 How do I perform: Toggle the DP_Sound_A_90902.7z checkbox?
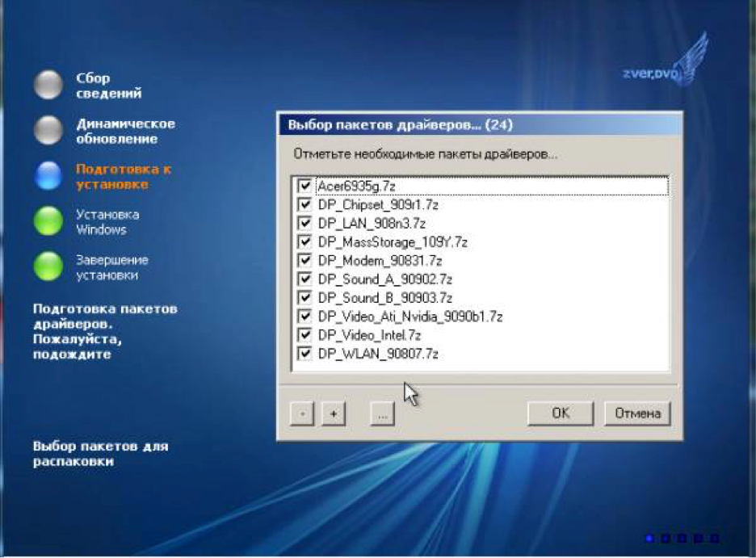pos(304,279)
